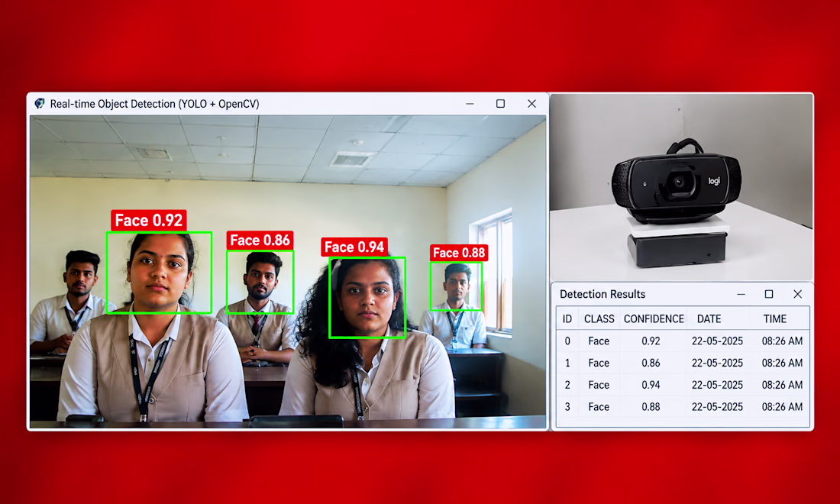Image resolution: width=840 pixels, height=504 pixels.
Task: Click the "Real-time Object Detection (YOLO + OpenCV)" title
Action: (x=154, y=104)
